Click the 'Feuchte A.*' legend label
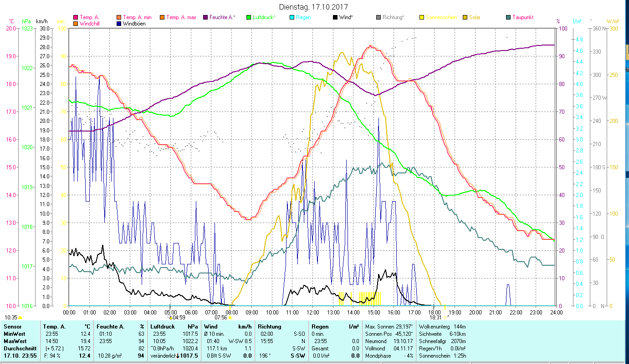The width and height of the screenshot is (629, 364). [223, 17]
